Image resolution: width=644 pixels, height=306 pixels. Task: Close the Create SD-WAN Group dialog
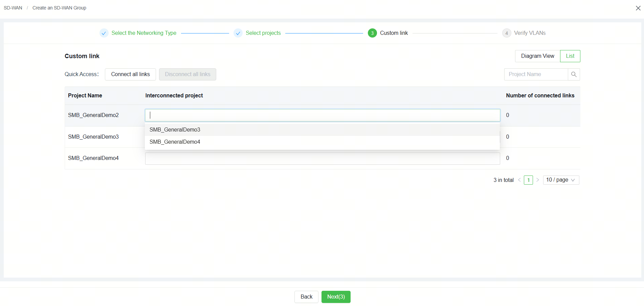[638, 8]
